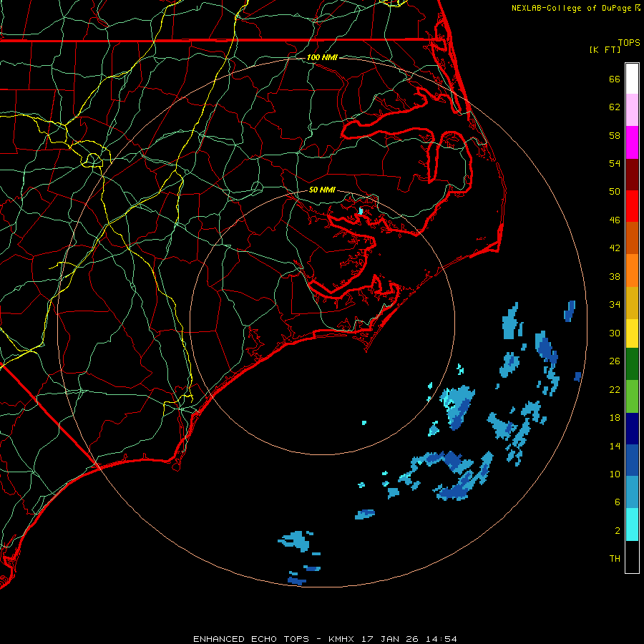Click the dark green 30 K FT swatch
Screen dimensions: 644x644
[632, 364]
